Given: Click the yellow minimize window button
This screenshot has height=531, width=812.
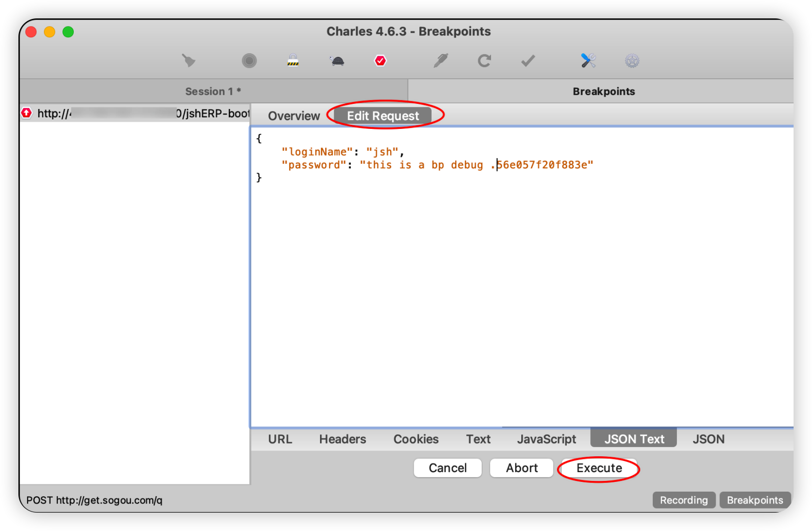Looking at the screenshot, I should click(50, 32).
